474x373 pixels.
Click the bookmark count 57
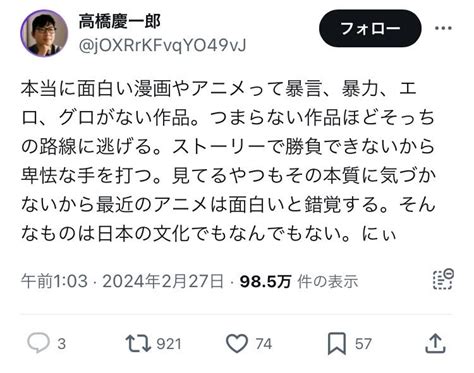coord(363,344)
